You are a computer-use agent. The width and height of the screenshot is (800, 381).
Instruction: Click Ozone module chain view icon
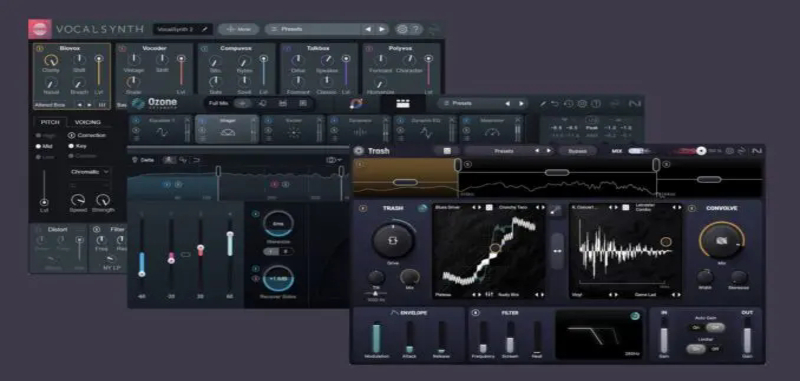click(403, 104)
